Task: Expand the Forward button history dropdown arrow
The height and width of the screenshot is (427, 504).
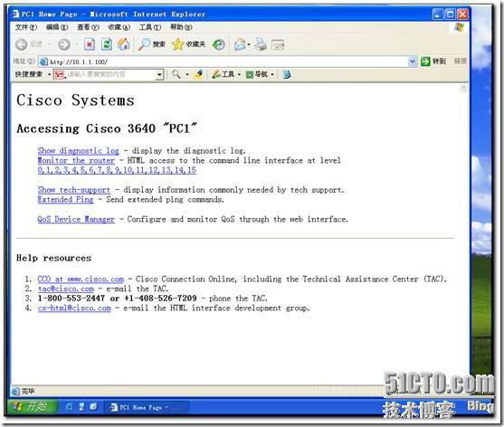Action: point(77,44)
